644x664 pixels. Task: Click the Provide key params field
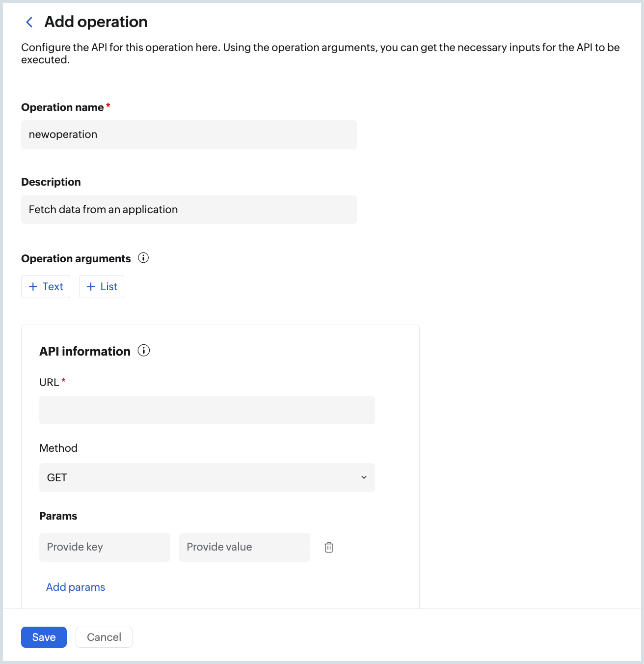point(105,547)
